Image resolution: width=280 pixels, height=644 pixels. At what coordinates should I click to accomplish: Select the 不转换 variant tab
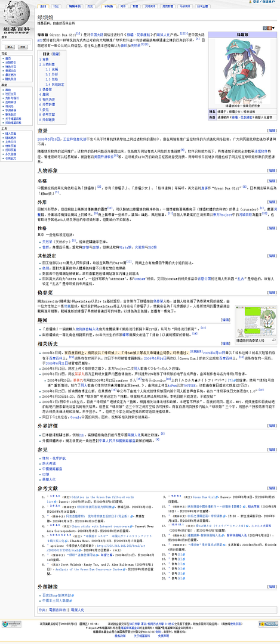point(108,7)
